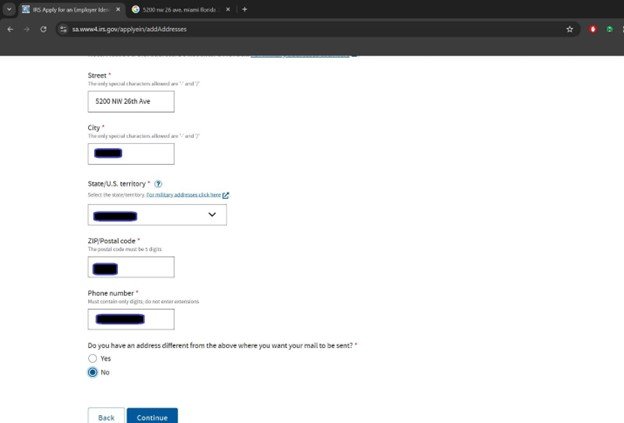Click the site info icon in the address bar
The height and width of the screenshot is (423, 624).
pyautogui.click(x=61, y=29)
